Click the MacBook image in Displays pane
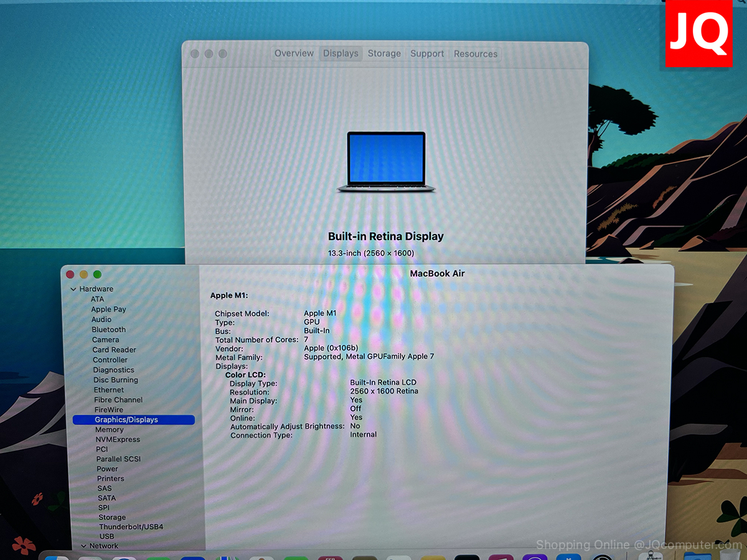Viewport: 747px width, 560px height. click(386, 162)
